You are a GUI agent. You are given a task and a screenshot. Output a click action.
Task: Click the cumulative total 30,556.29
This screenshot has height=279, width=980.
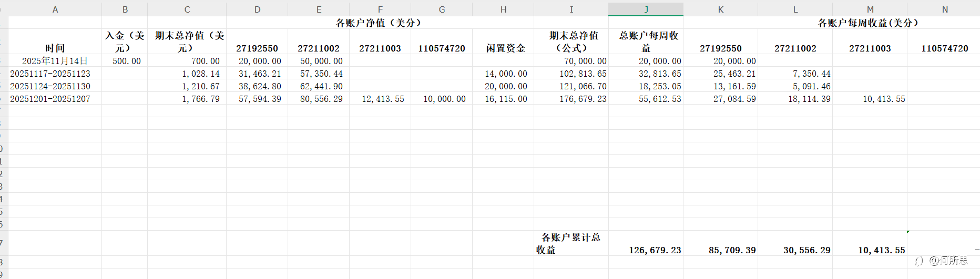tap(795, 243)
